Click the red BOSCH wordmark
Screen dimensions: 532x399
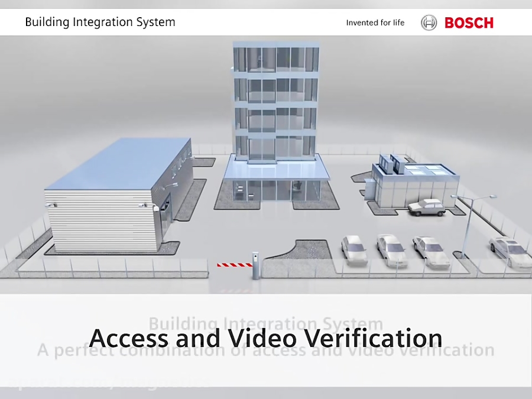[x=469, y=22]
